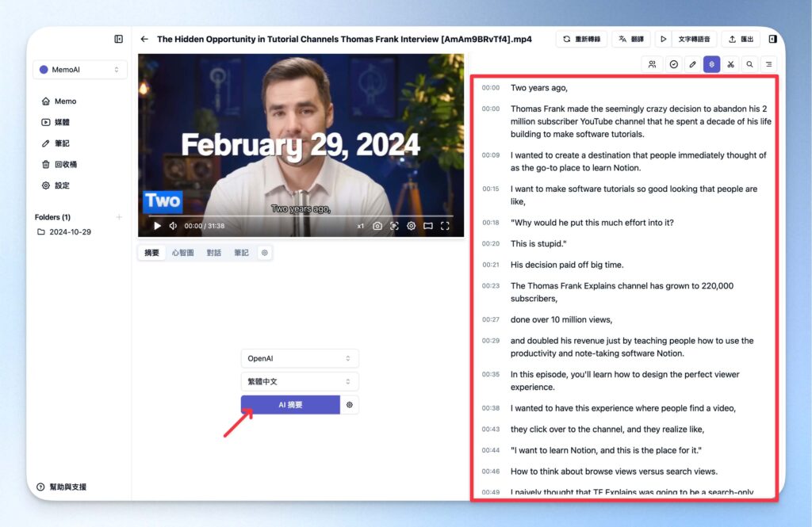Select the scissors cut icon
The image size is (812, 527).
click(730, 64)
